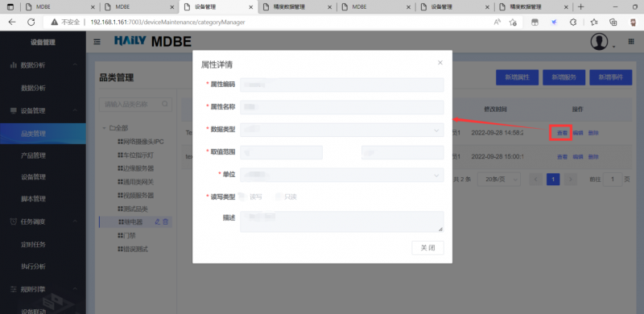Click the favorites star icon in address bar
644x314 pixels.
point(513,23)
